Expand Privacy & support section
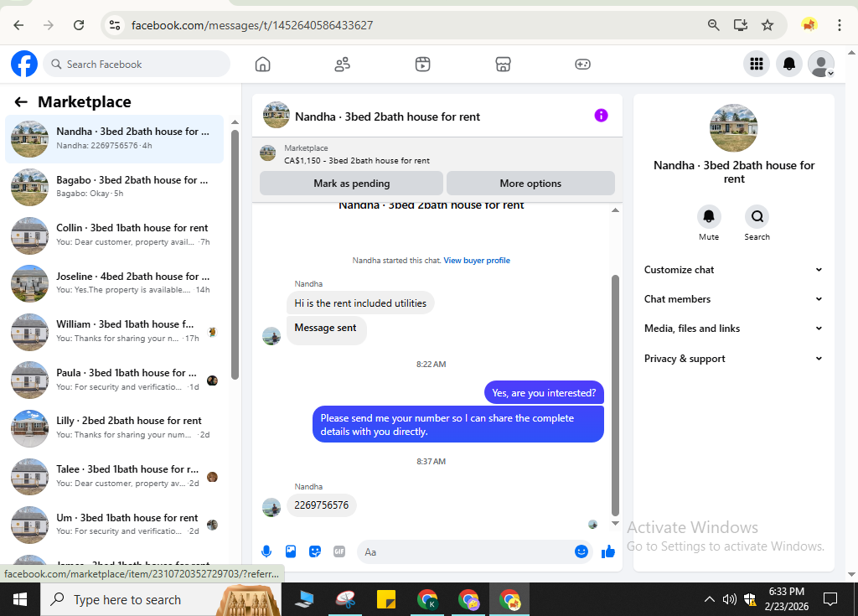Image resolution: width=858 pixels, height=616 pixels. point(733,359)
